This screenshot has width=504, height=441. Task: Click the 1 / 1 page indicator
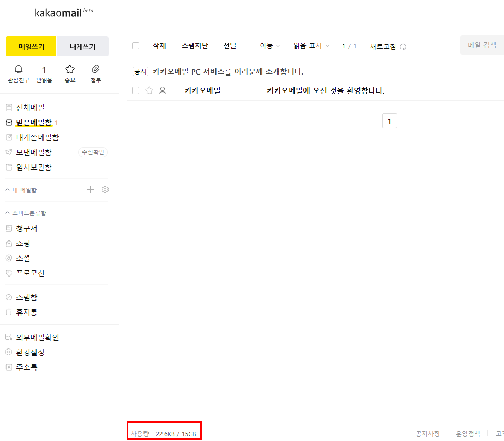tap(349, 46)
